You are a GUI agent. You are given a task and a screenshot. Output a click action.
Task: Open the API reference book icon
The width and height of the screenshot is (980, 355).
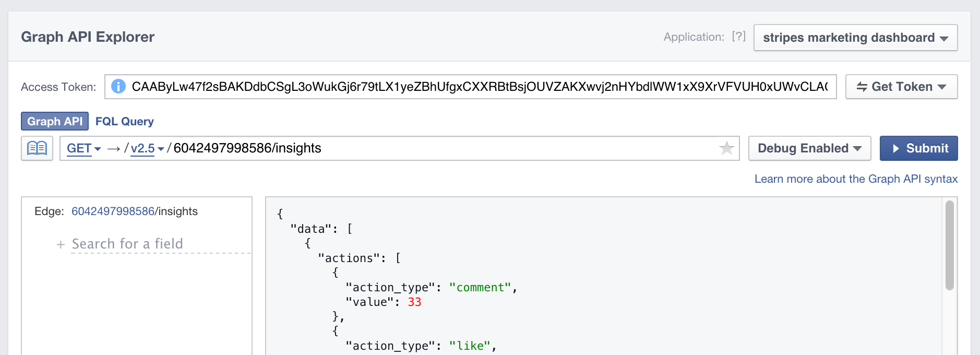37,148
